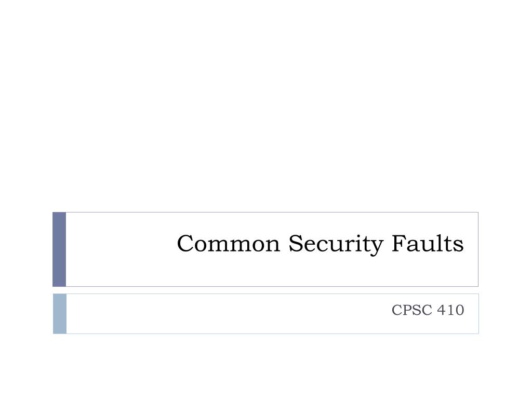This screenshot has width=532, height=399.
Task: Select the word "Faults" in the title
Action: click(x=428, y=243)
